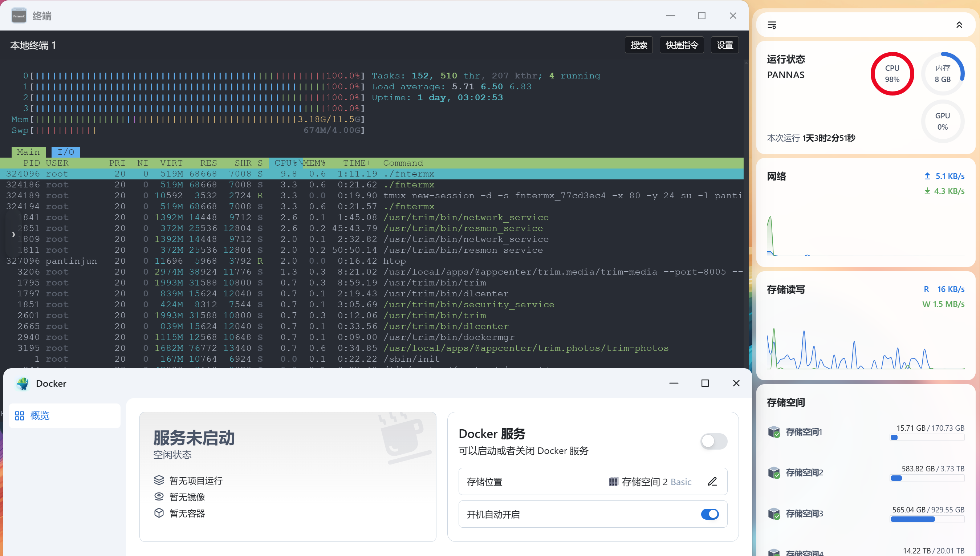This screenshot has width=980, height=556.
Task: Select the 概览 grid icon in Docker sidebar
Action: coord(20,415)
